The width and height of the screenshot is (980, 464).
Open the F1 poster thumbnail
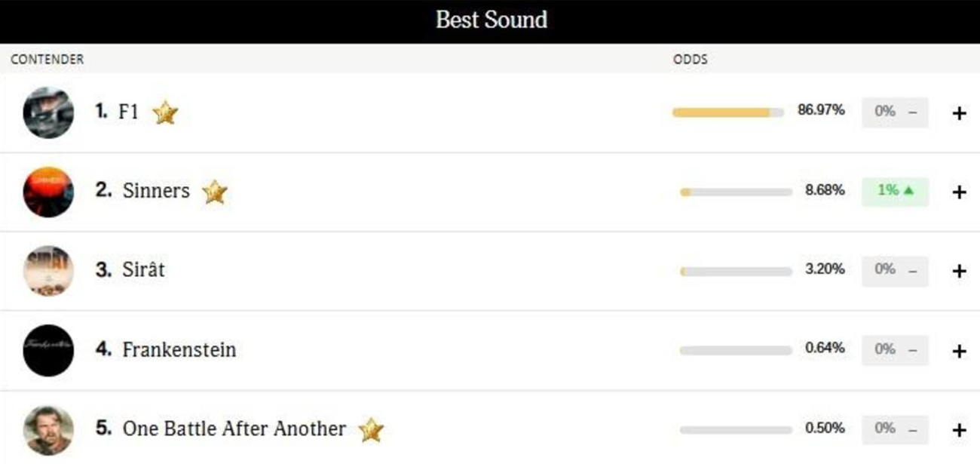[48, 112]
